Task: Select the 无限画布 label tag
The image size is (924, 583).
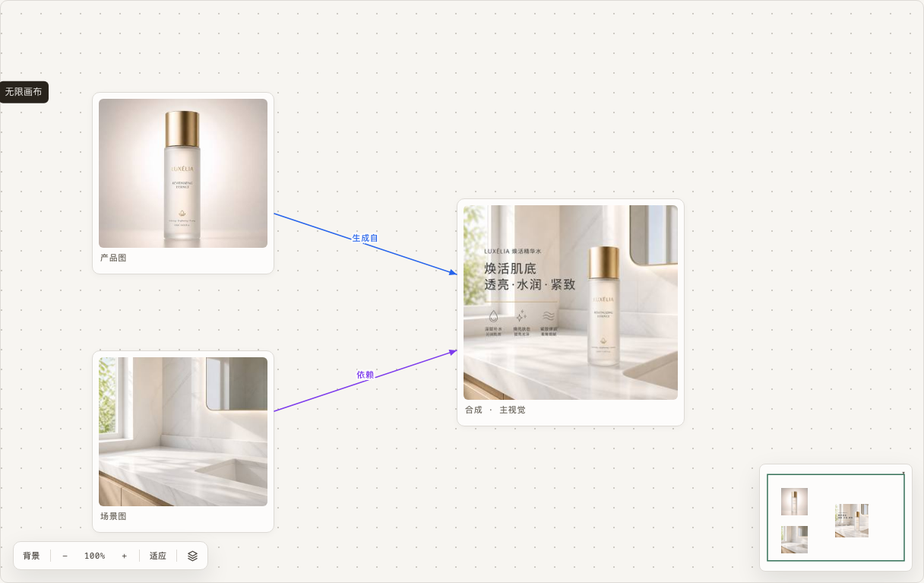Action: click(24, 92)
